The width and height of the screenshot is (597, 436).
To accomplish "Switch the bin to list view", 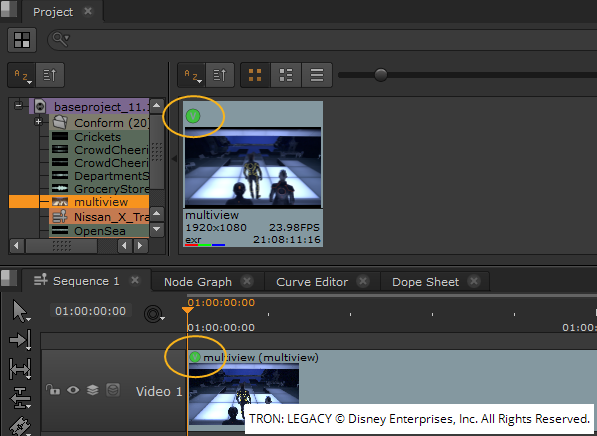I will [x=317, y=75].
